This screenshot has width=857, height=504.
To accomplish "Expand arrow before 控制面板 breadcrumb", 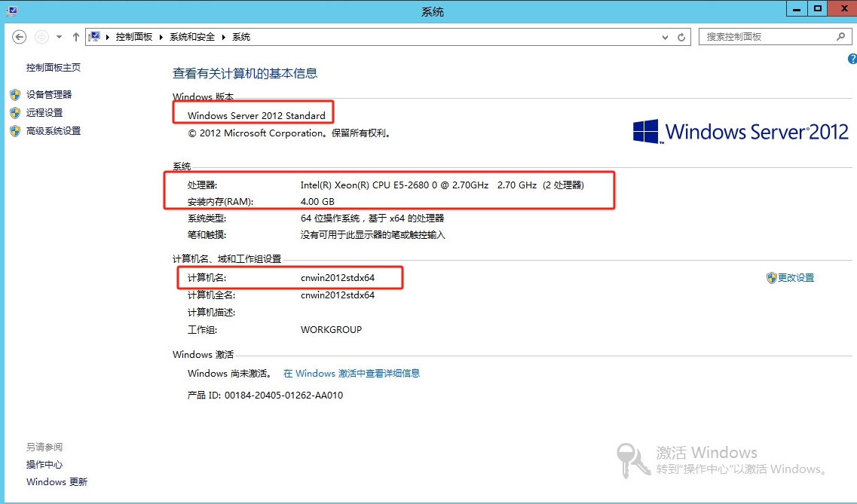I will click(107, 37).
